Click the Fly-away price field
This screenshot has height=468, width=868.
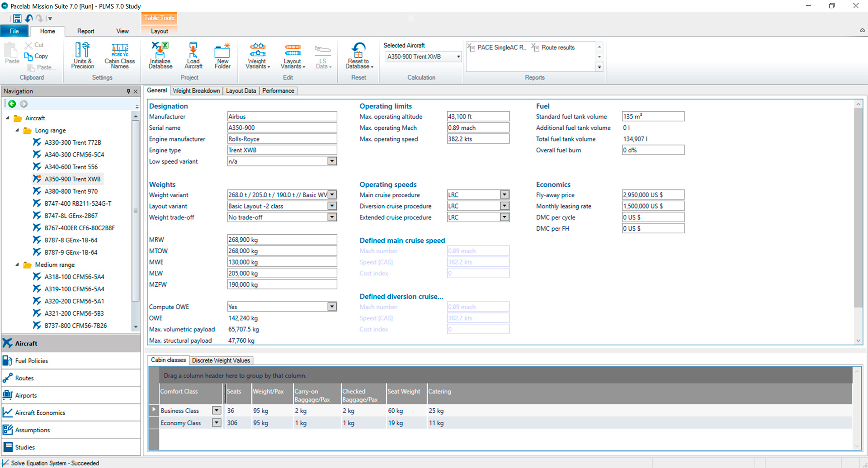click(x=653, y=195)
